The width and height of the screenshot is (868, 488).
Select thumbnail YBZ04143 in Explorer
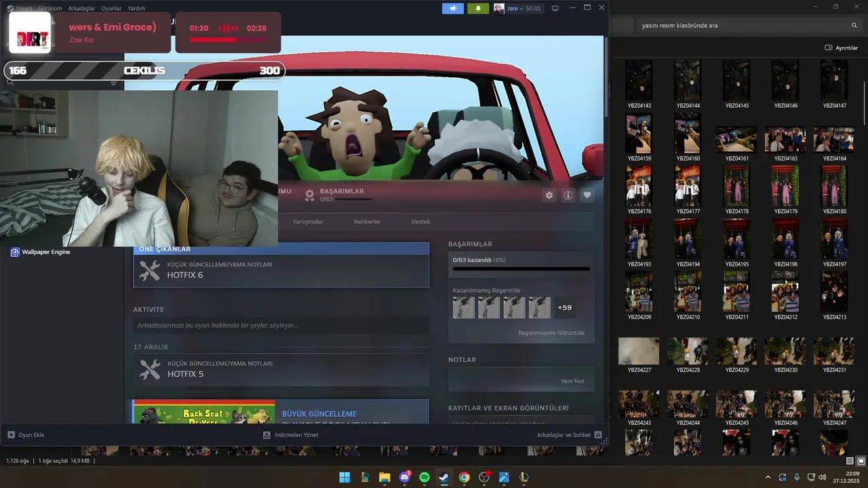(639, 84)
